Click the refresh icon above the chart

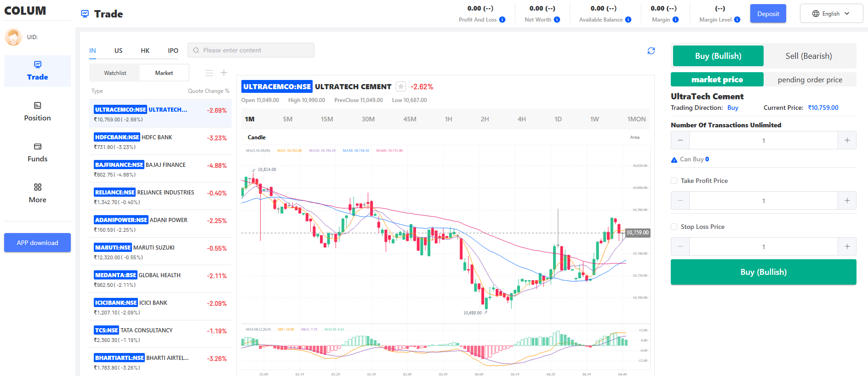tap(651, 51)
